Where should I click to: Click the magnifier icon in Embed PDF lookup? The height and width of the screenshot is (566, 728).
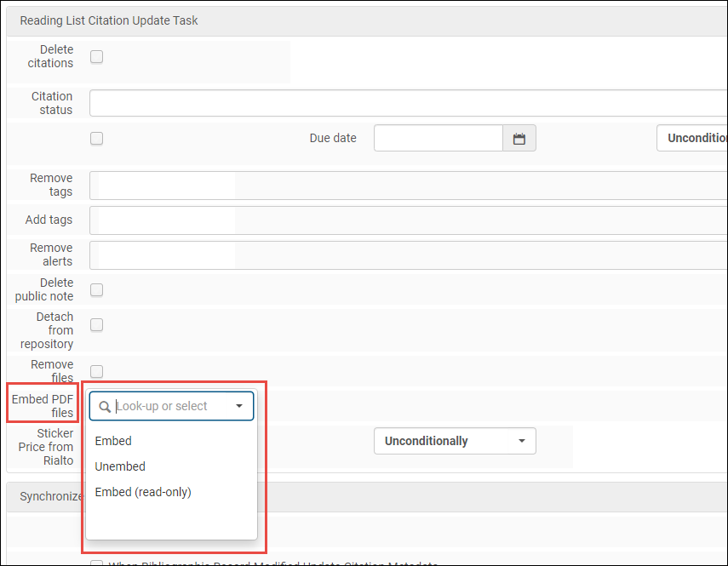click(x=104, y=407)
